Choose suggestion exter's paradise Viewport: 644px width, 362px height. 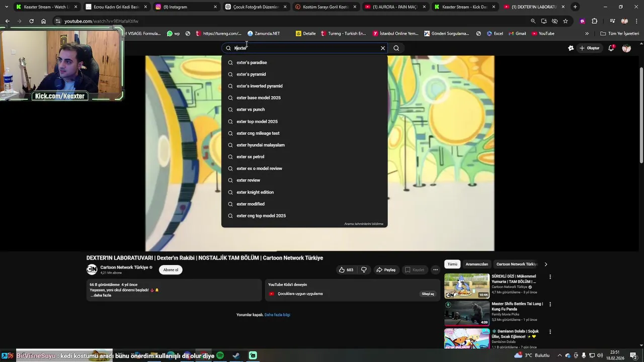pos(304,62)
